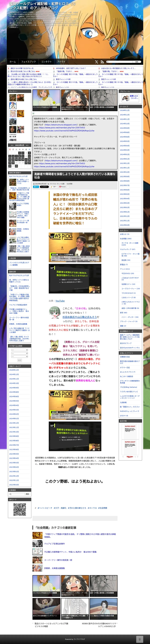Click 検索 button in header search bar

coord(137,62)
